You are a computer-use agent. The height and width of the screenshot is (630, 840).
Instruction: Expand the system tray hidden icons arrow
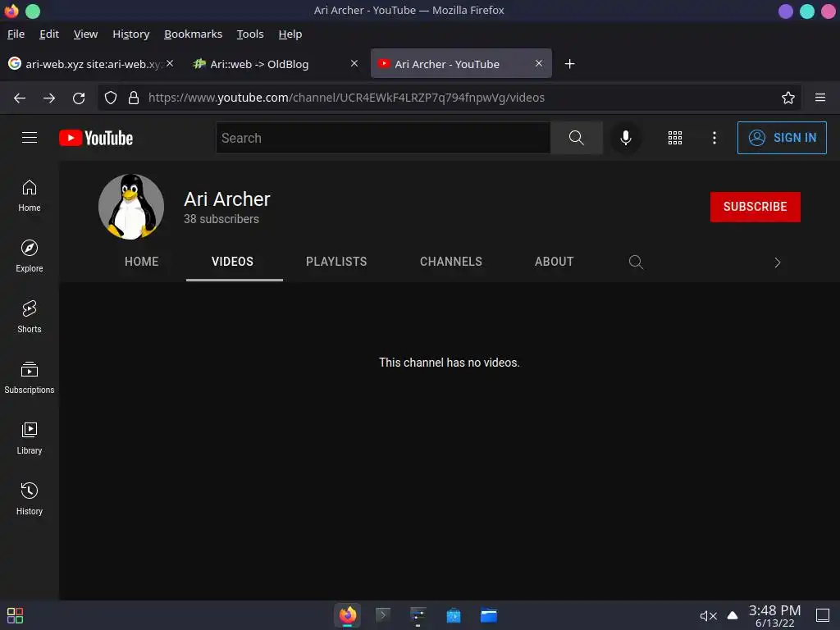pyautogui.click(x=733, y=615)
